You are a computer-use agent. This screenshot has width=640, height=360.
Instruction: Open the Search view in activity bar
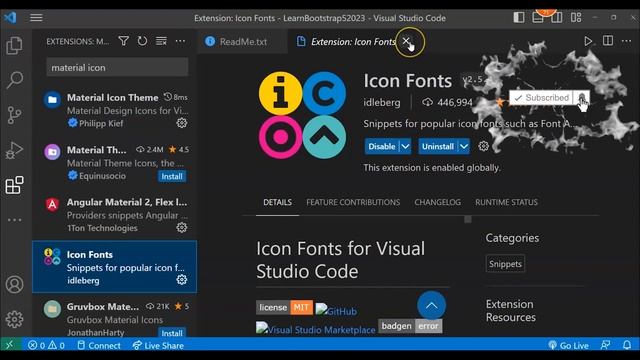(x=14, y=80)
